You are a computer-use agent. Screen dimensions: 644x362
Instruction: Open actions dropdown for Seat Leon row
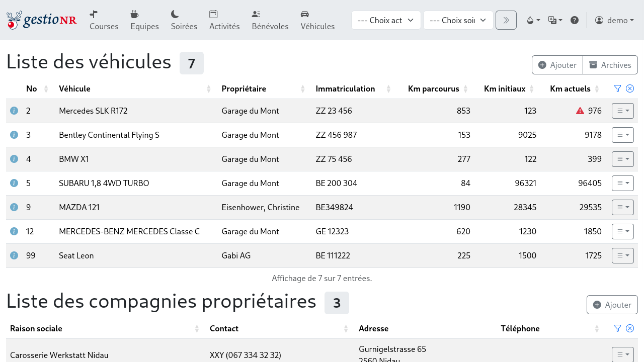pyautogui.click(x=622, y=255)
